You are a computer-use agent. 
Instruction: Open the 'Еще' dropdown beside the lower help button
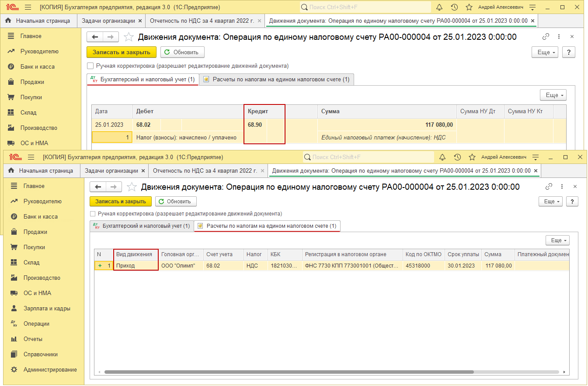click(550, 202)
